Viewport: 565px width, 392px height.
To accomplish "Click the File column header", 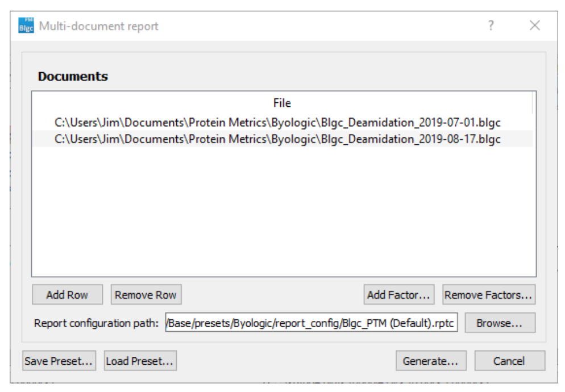I will pos(282,103).
